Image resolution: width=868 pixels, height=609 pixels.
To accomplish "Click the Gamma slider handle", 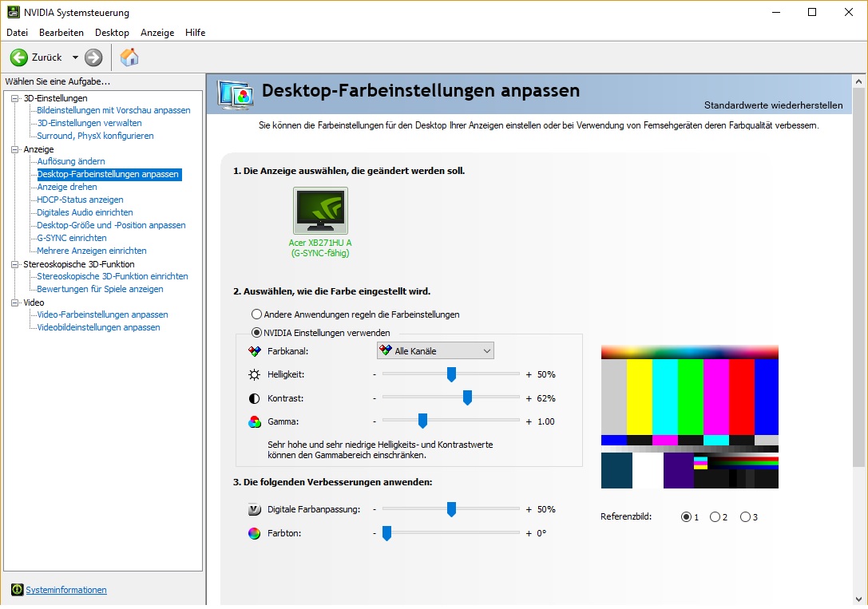I will click(422, 421).
